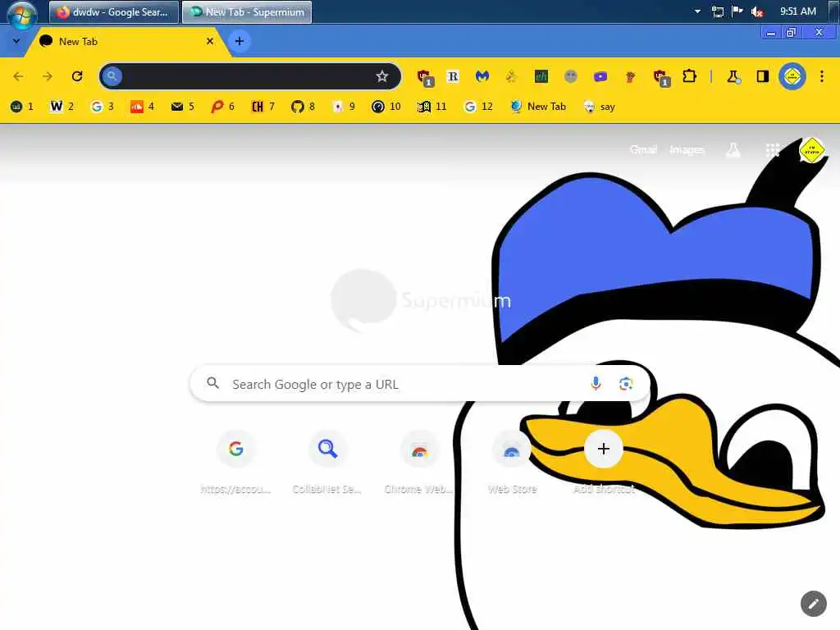The height and width of the screenshot is (630, 840).
Task: Open the CollabNet shortcut tile
Action: tap(327, 463)
